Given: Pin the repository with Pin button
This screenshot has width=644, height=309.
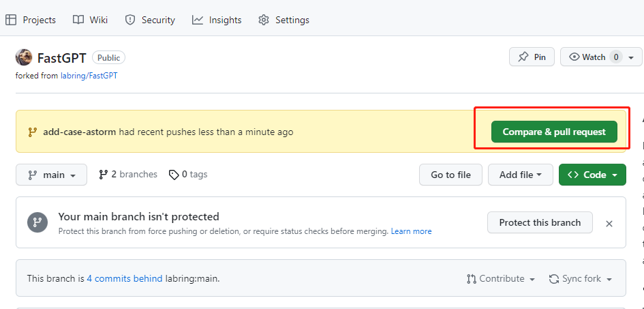Looking at the screenshot, I should point(532,57).
